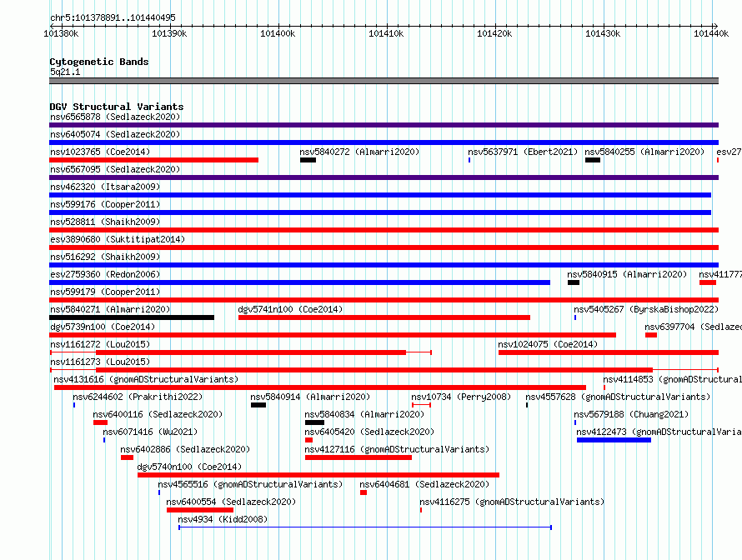Open nsv4131616 (gnomADStructuralVariants) label
The height and width of the screenshot is (560, 742).
click(146, 379)
